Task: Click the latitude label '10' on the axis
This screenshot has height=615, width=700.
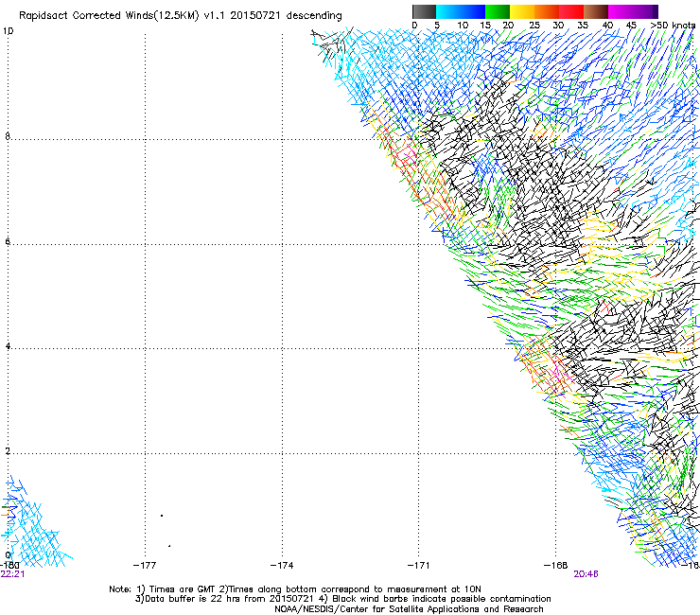Action: [8, 31]
